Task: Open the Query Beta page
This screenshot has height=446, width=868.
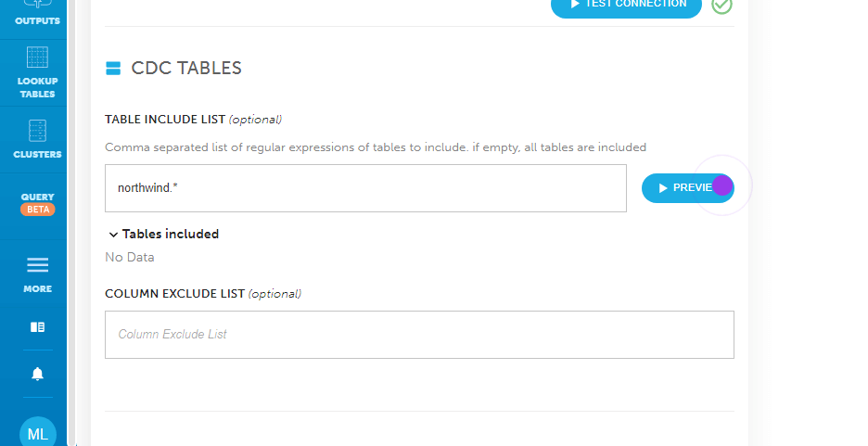Action: click(38, 203)
